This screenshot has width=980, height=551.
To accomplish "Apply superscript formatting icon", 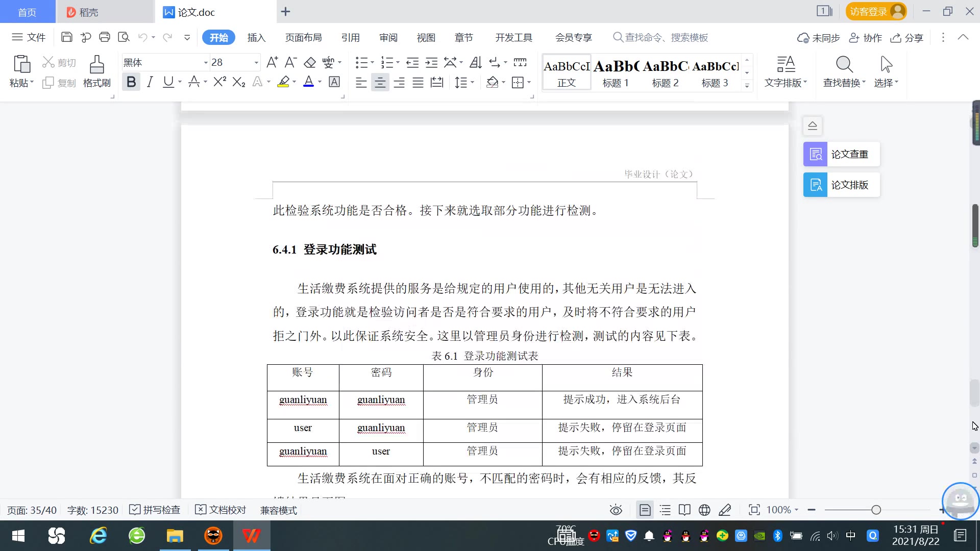I will coord(219,82).
